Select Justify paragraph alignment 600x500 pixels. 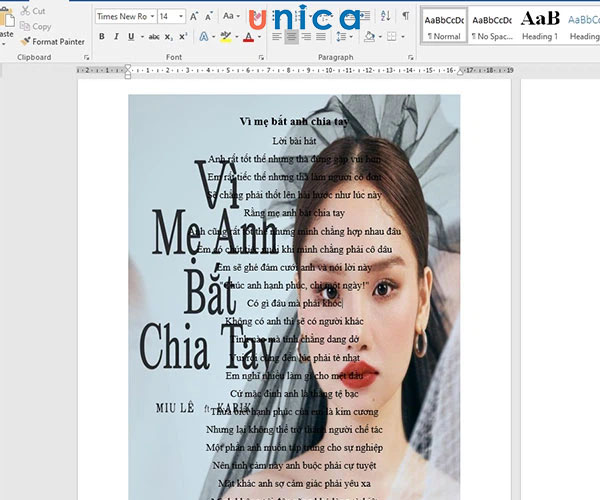point(321,37)
